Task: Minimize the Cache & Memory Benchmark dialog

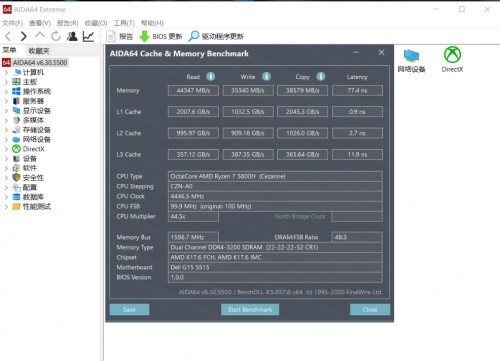Action: coord(356,53)
